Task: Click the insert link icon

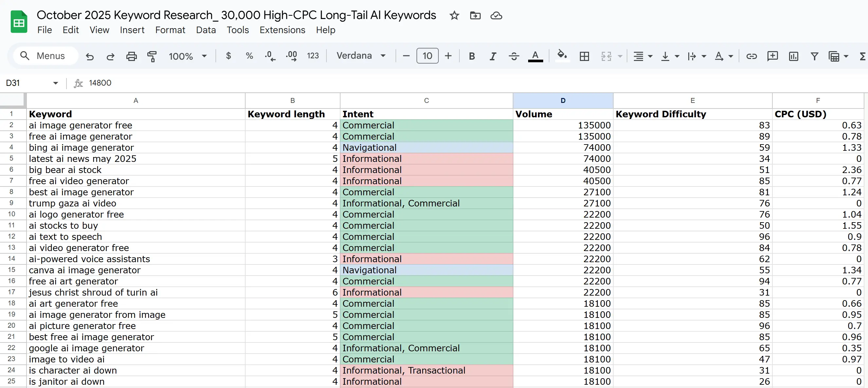Action: 751,56
